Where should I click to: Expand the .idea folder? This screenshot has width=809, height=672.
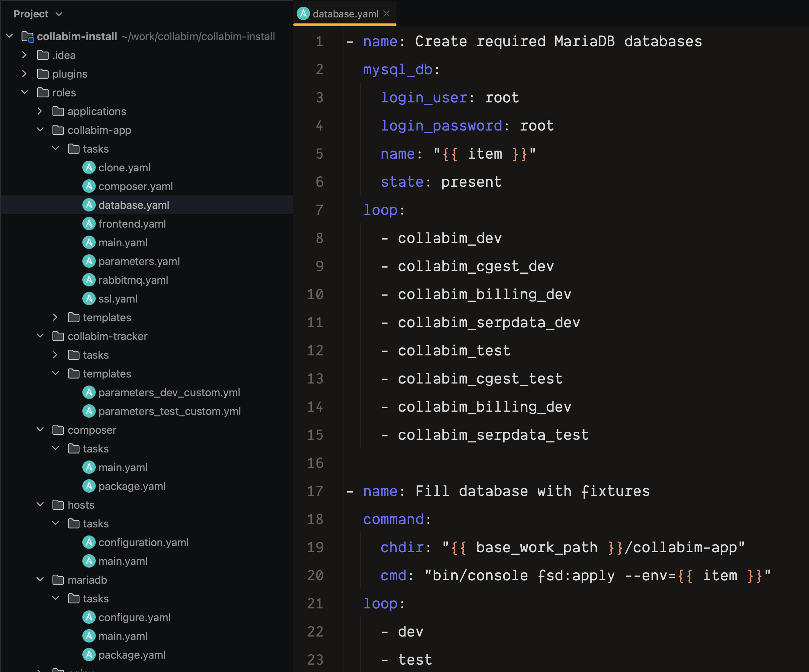coord(24,55)
